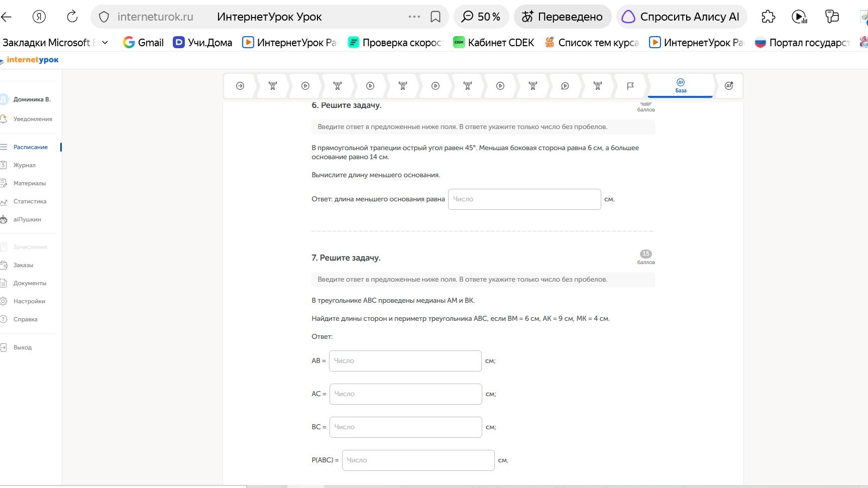Click the Переведено translation button
Viewport: 868px width, 488px height.
(563, 17)
